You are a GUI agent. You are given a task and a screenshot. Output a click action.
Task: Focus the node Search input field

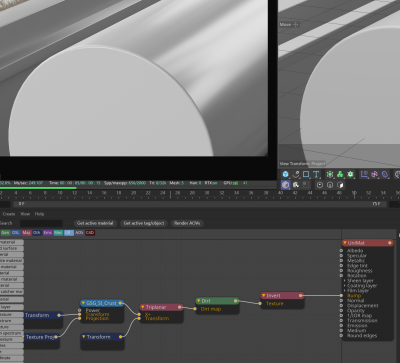(x=41, y=223)
